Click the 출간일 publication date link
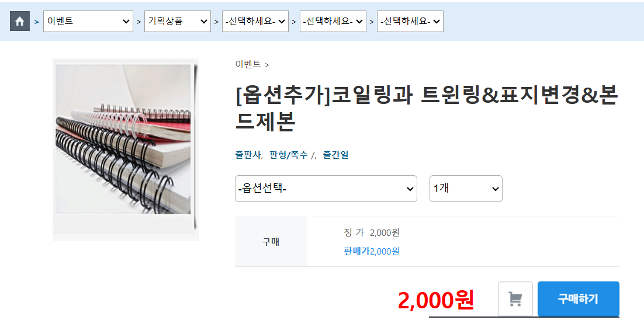The width and height of the screenshot is (644, 320). point(335,155)
